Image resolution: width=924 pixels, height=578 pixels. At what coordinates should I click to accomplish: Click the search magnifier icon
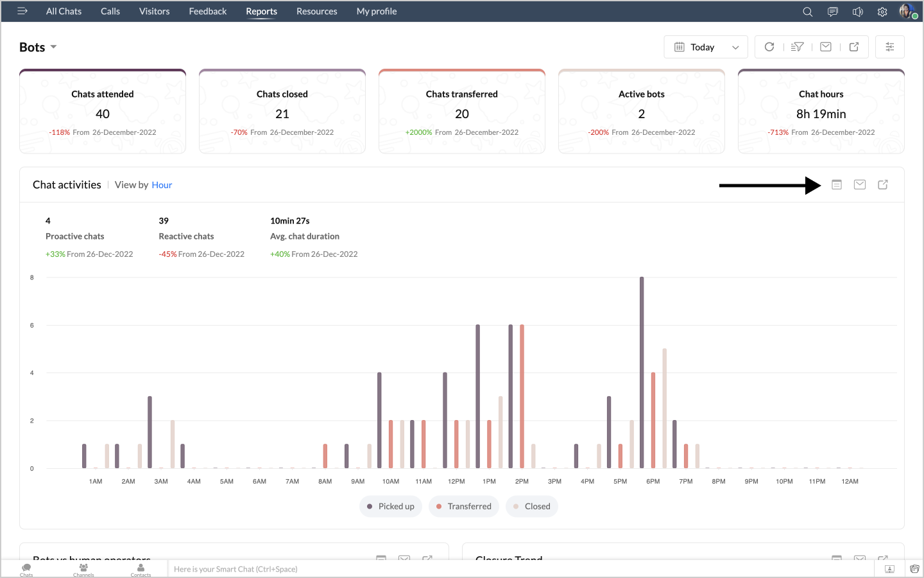point(807,12)
